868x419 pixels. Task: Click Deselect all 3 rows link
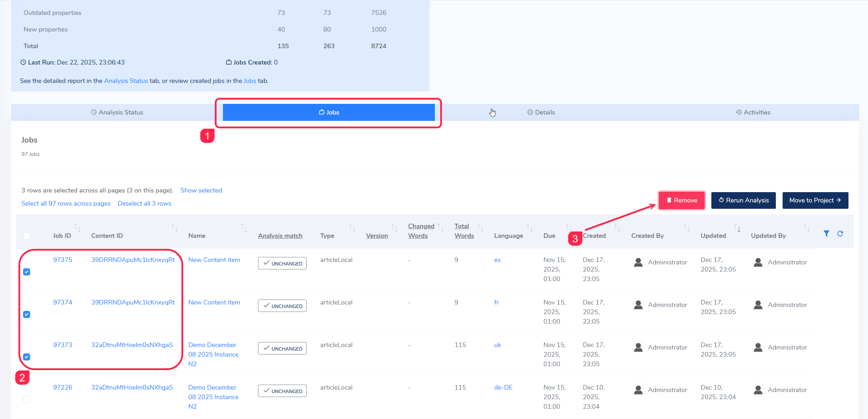(x=144, y=203)
